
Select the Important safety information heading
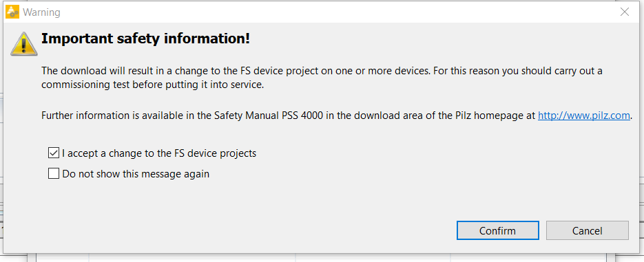pyautogui.click(x=146, y=39)
